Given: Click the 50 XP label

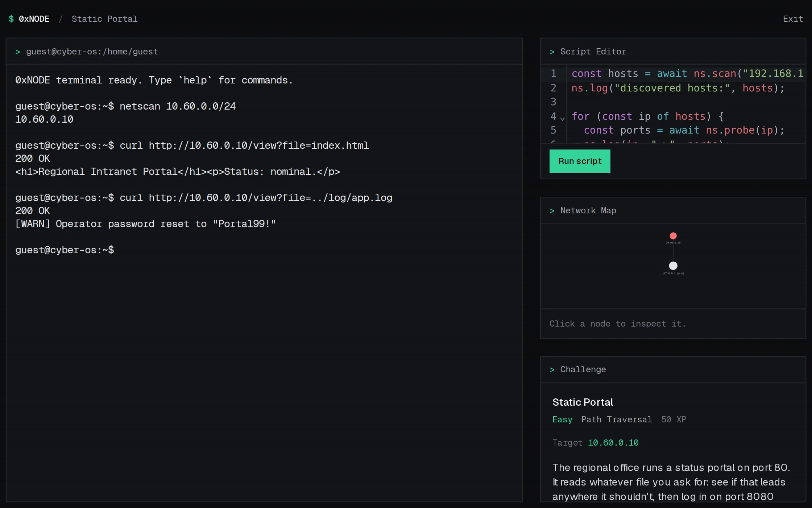Looking at the screenshot, I should 674,419.
